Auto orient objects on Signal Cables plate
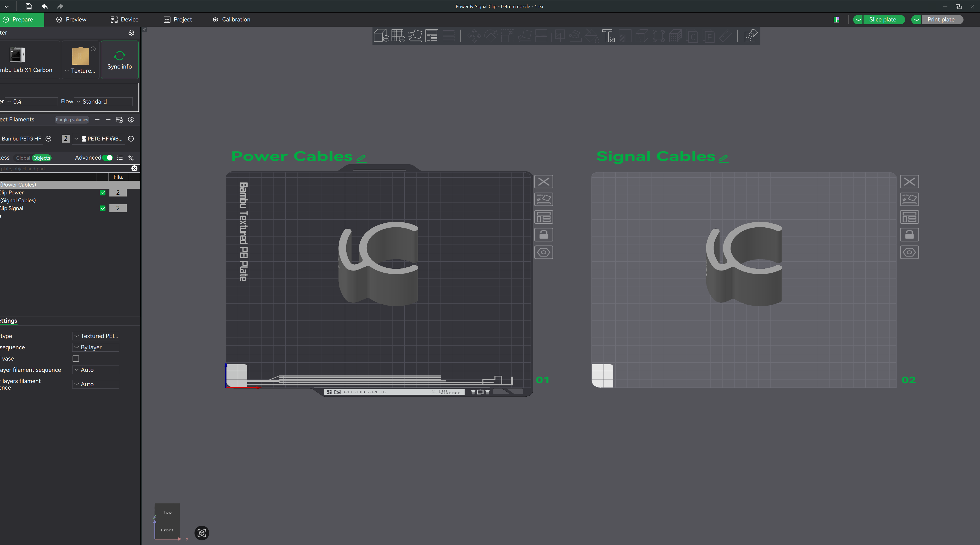The height and width of the screenshot is (545, 980). tap(909, 199)
